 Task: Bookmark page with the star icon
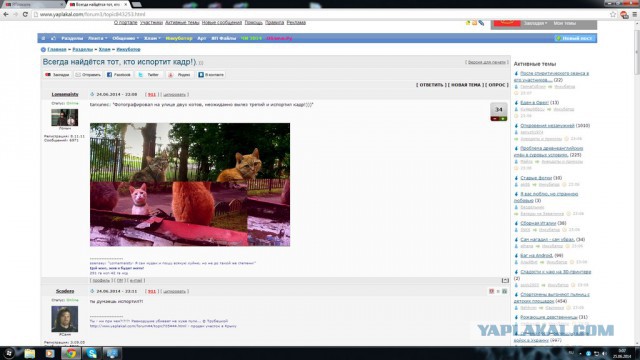(x=613, y=14)
